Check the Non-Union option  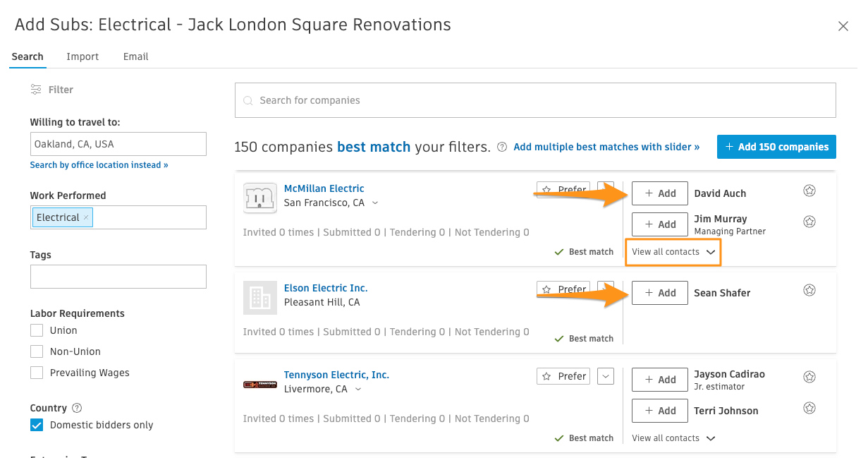click(37, 351)
